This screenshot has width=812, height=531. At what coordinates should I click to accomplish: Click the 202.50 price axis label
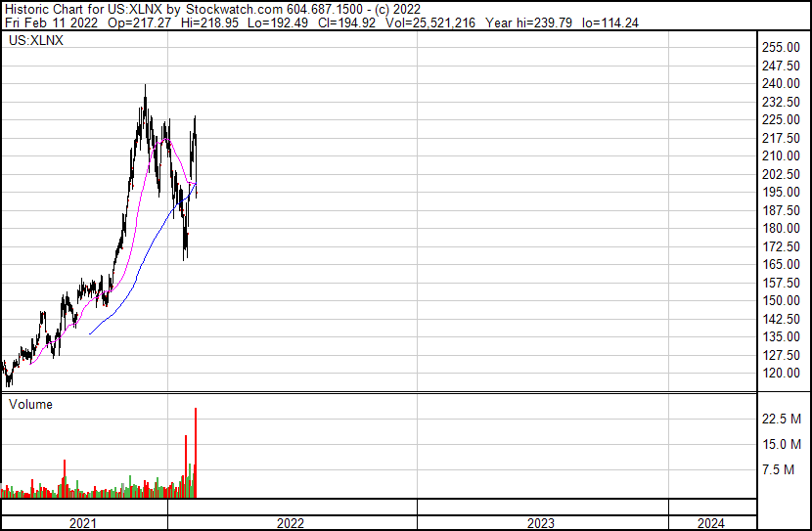pos(781,174)
